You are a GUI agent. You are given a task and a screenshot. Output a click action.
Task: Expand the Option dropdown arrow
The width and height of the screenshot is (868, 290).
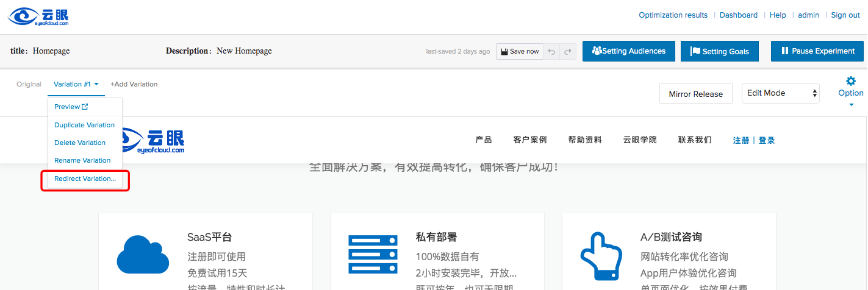tap(850, 104)
